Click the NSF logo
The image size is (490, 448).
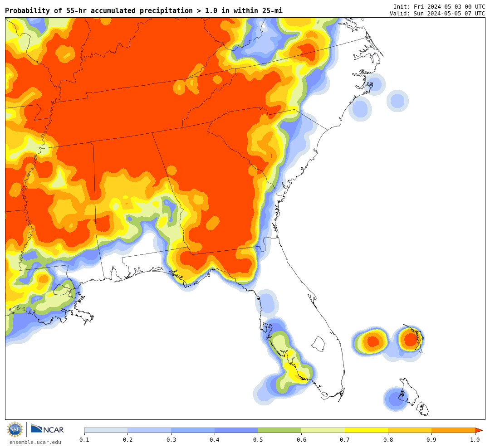15,429
